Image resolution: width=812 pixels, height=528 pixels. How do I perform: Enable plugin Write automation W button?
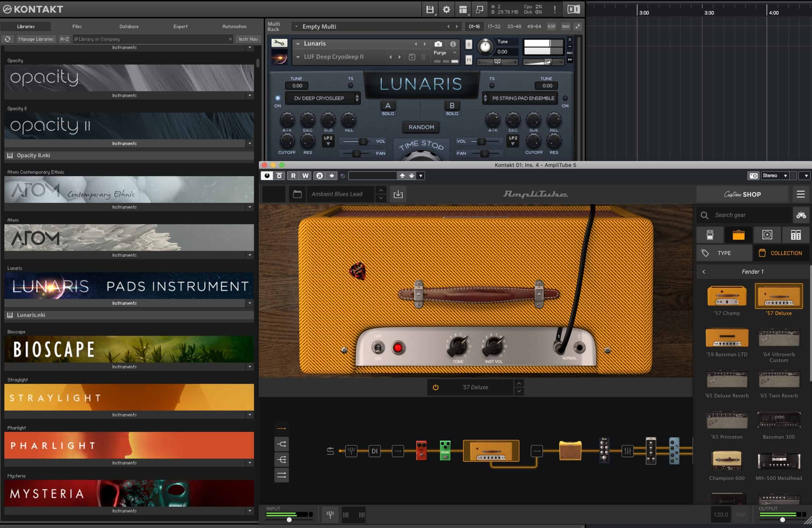[305, 176]
